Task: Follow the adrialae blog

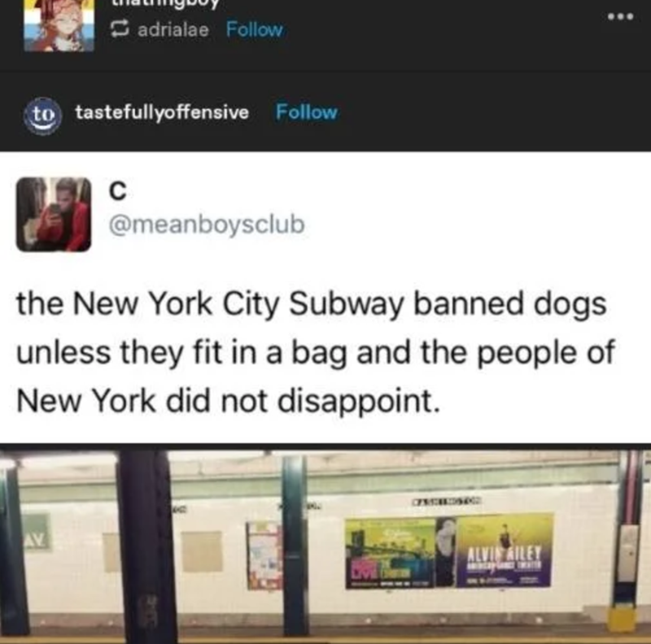Action: [255, 29]
